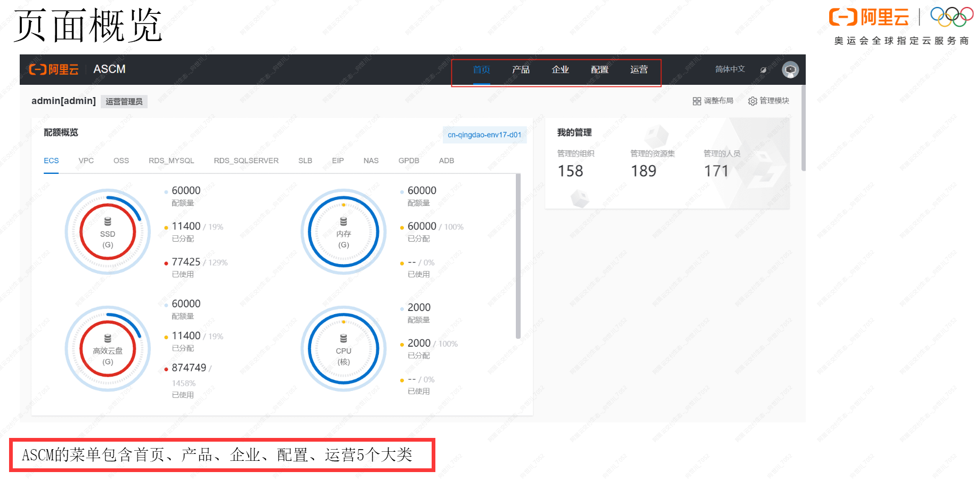Switch to the OSS tab
The width and height of the screenshot is (980, 479).
121,161
